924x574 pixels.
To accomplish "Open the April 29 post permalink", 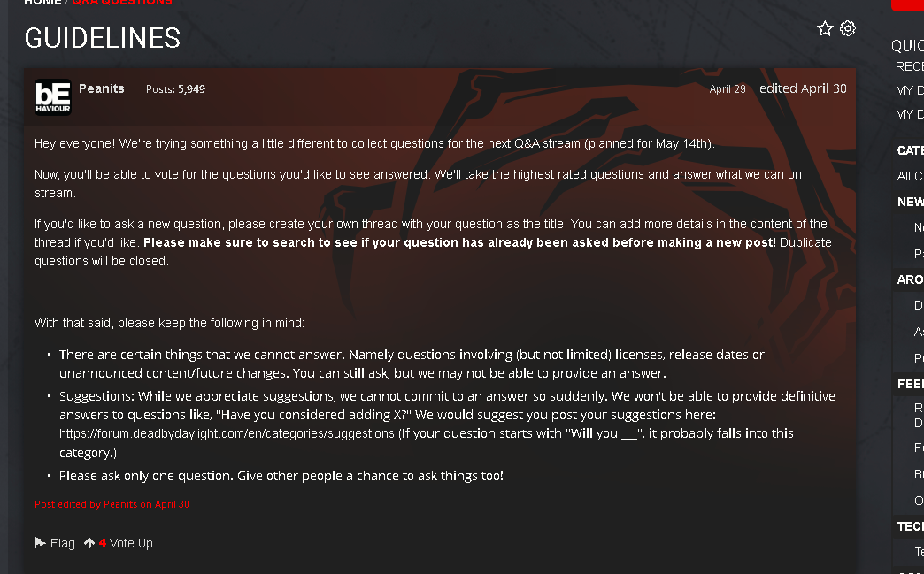I will click(728, 89).
